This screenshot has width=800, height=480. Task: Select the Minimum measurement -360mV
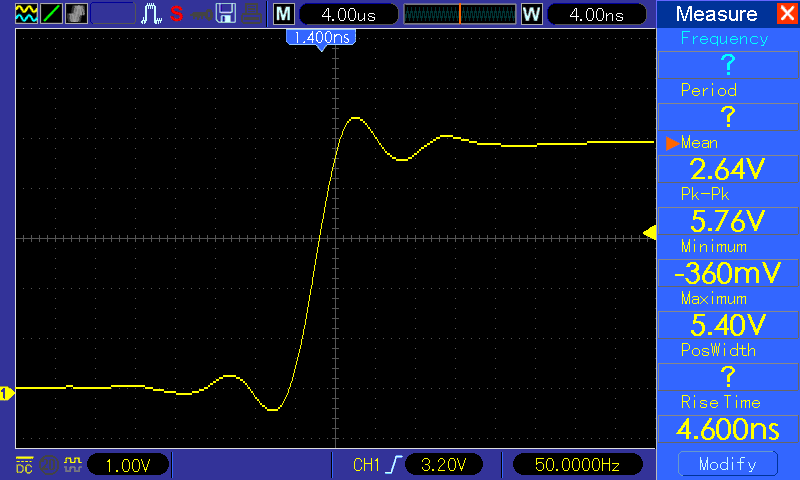[728, 273]
